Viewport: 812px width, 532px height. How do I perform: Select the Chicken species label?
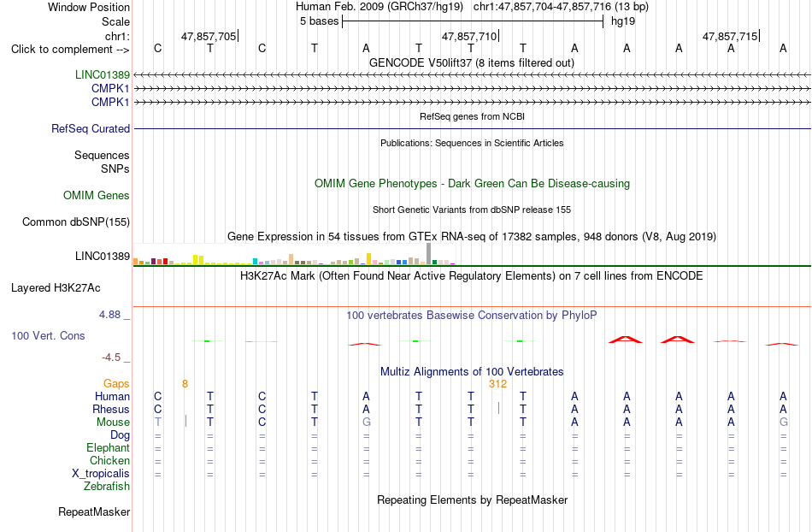[109, 460]
